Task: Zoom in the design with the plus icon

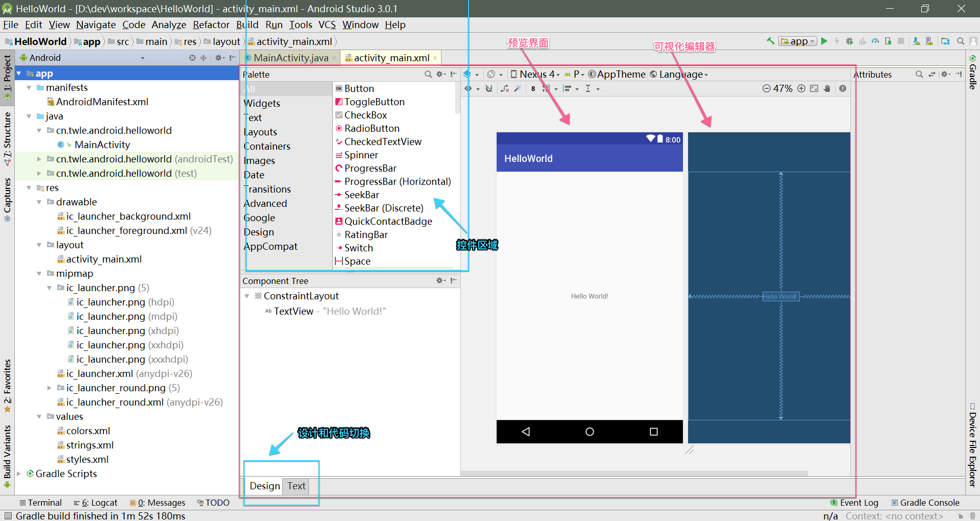Action: pos(801,88)
